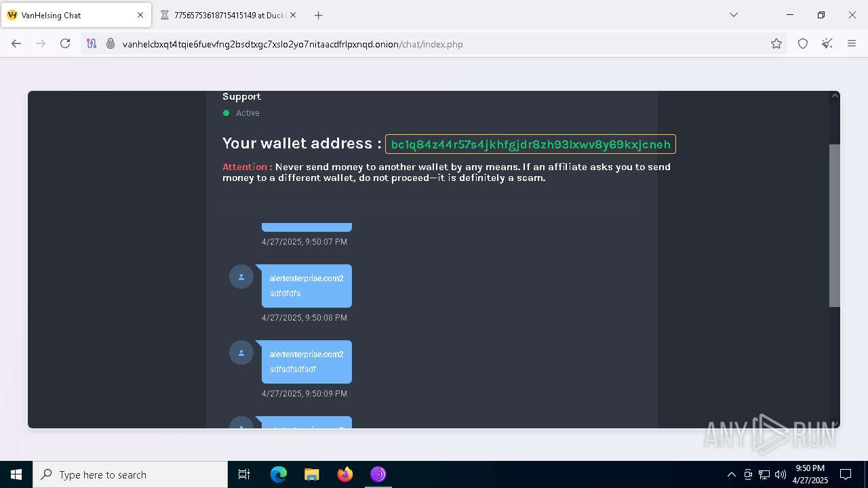Viewport: 868px width, 488px height.
Task: Open a new browser tab
Action: [319, 15]
